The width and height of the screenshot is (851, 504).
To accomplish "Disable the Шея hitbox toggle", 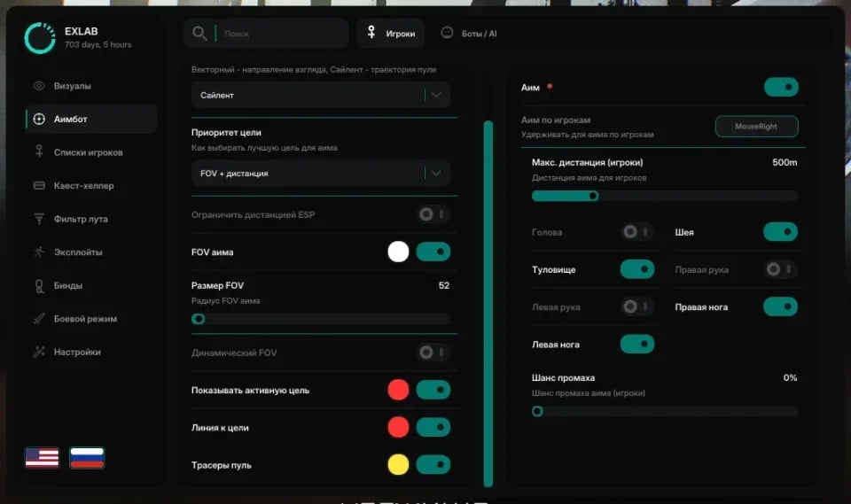I will [780, 232].
